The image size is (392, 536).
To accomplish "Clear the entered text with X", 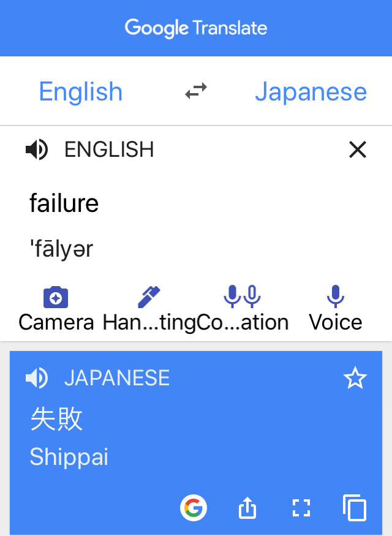I will coord(358,149).
